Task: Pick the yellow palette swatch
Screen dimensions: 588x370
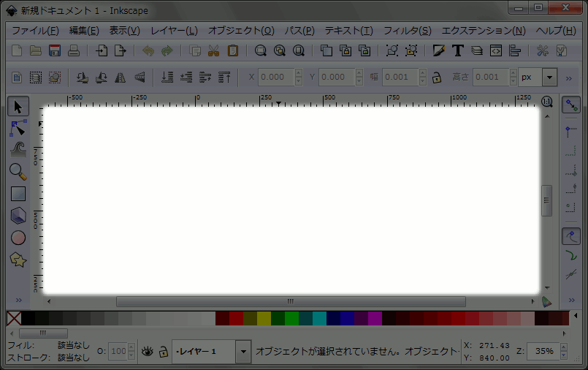Action: (x=264, y=318)
